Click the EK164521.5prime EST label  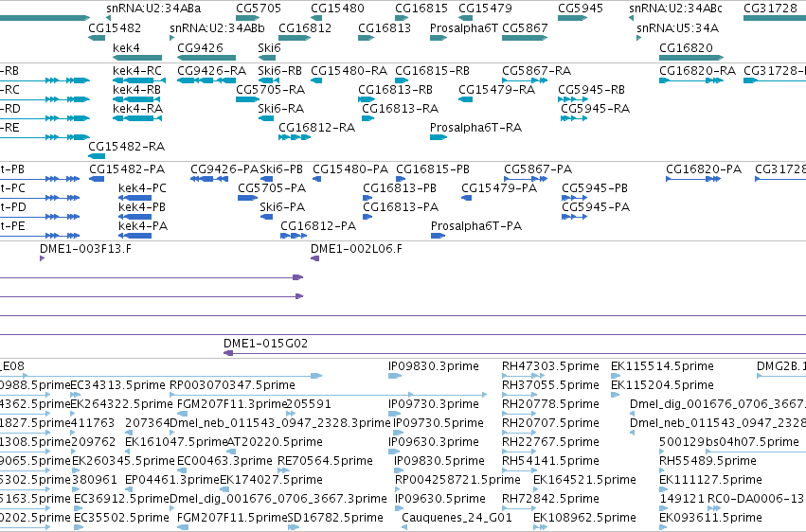[x=585, y=480]
